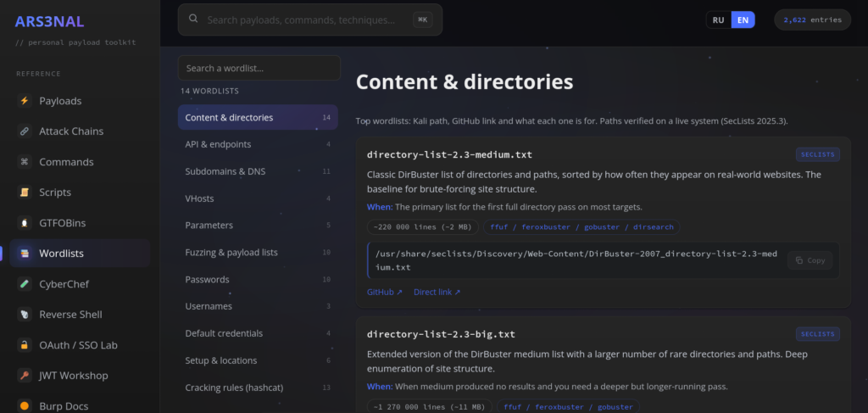The height and width of the screenshot is (413, 868).
Task: Open GitHub link for medium list
Action: click(384, 292)
